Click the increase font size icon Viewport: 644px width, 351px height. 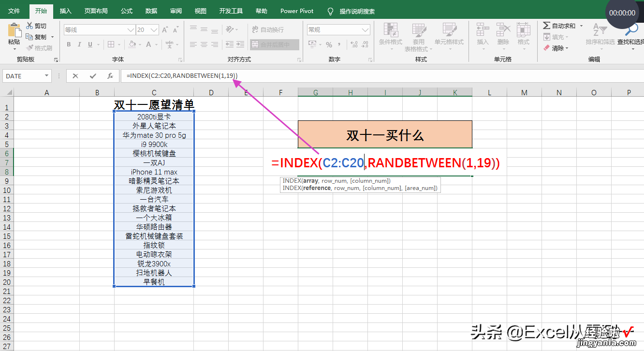(165, 30)
